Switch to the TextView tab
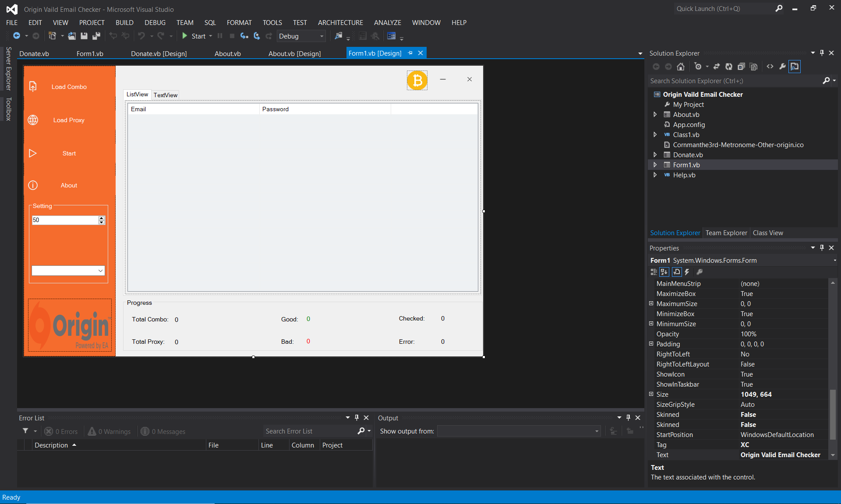This screenshot has width=841, height=504. pos(164,94)
